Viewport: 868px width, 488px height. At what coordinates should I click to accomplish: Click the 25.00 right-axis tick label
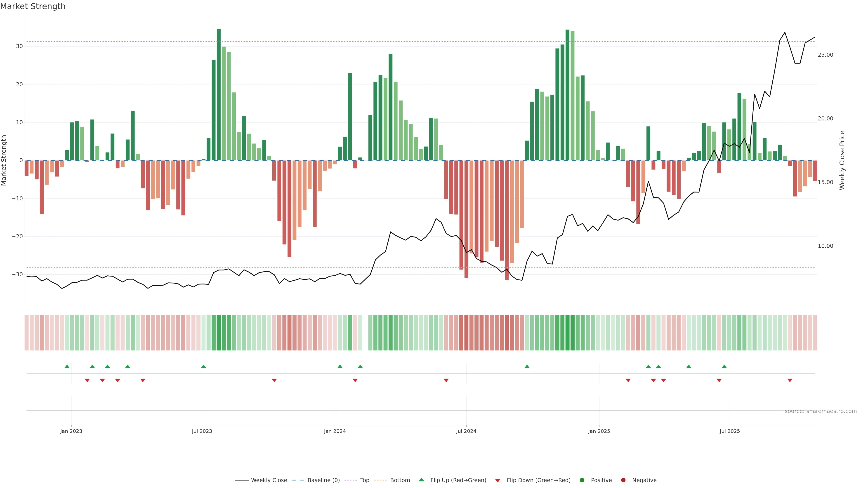click(825, 55)
